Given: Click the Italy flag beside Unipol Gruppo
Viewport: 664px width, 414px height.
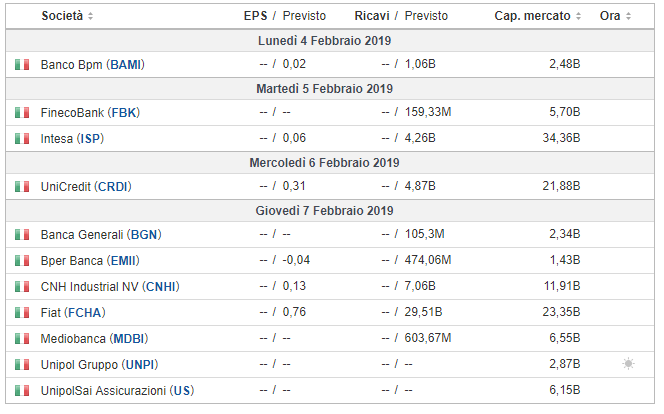Looking at the screenshot, I should 22,364.
